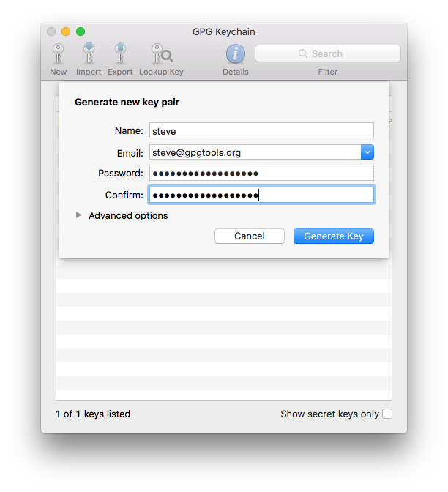Click the Name field containing steve
Screen dimensions: 448x492
[261, 130]
